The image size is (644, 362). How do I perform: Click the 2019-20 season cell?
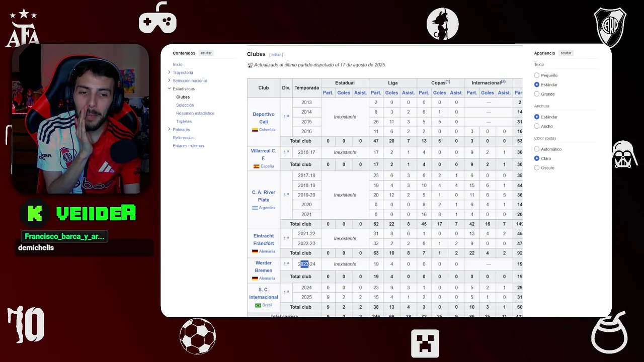(x=306, y=195)
